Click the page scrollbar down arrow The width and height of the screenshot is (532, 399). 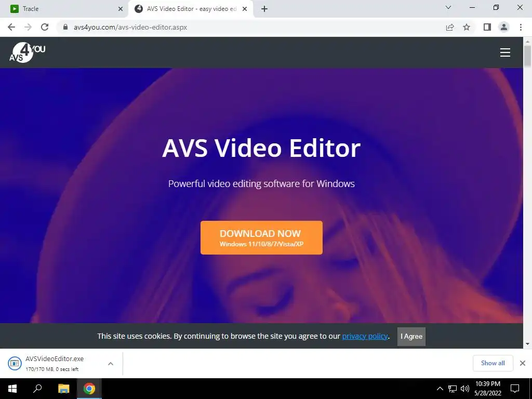coord(527,344)
